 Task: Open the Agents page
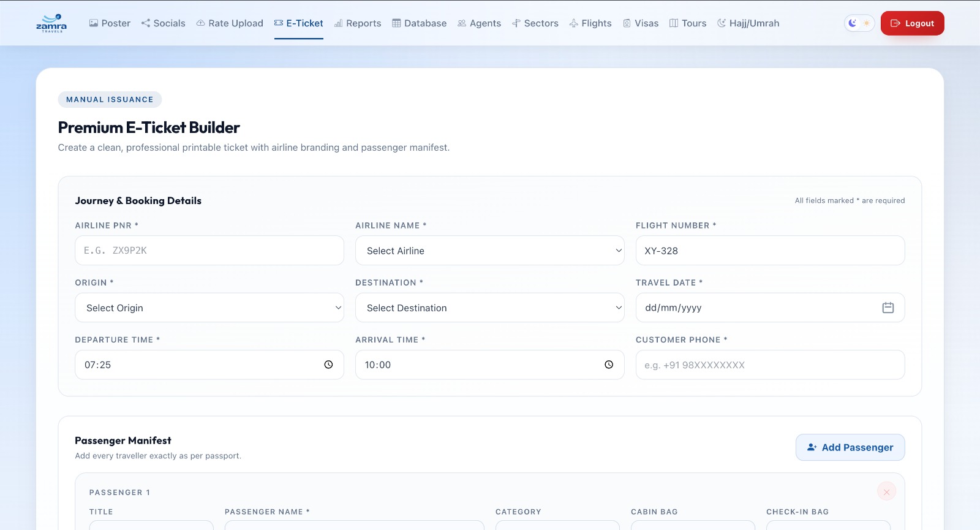480,23
